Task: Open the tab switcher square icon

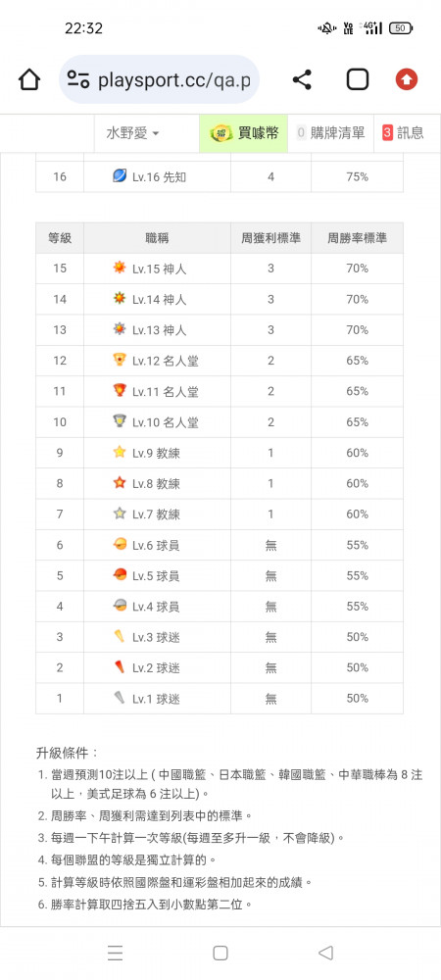Action: click(358, 80)
